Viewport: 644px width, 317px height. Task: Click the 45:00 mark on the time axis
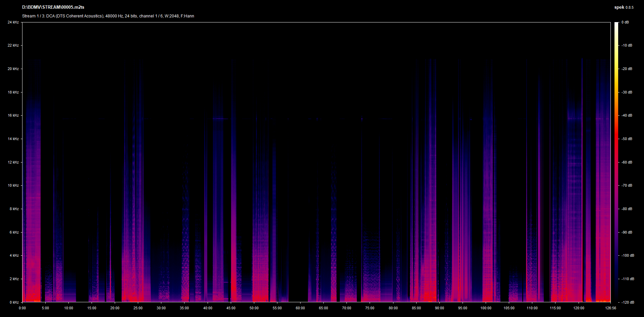[231, 308]
